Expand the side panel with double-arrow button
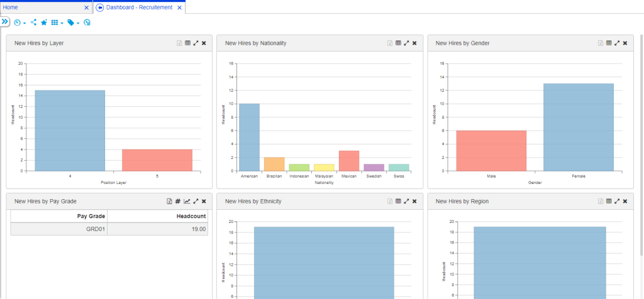The width and height of the screenshot is (644, 299). (4, 21)
